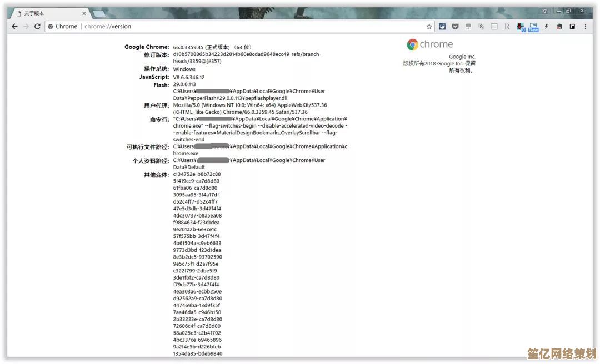This screenshot has width=600, height=364.
Task: Click variation d52c4ff7-d52c4ff7
Action: tap(195, 201)
